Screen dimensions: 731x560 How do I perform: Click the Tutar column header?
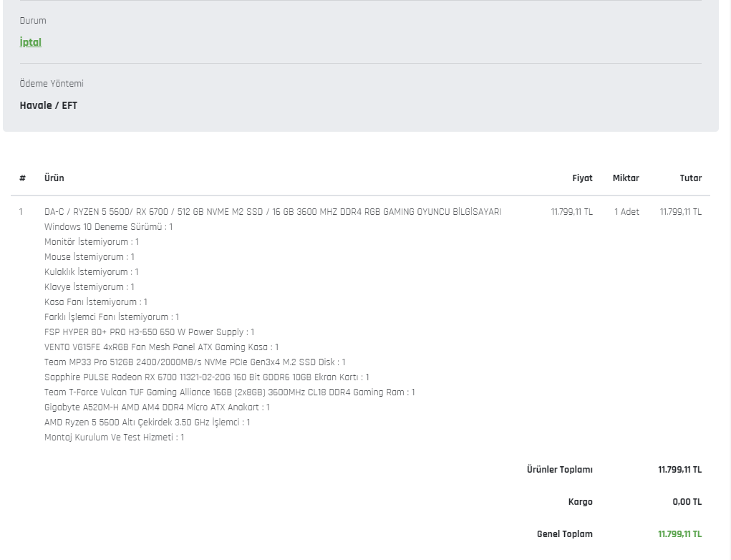(690, 178)
